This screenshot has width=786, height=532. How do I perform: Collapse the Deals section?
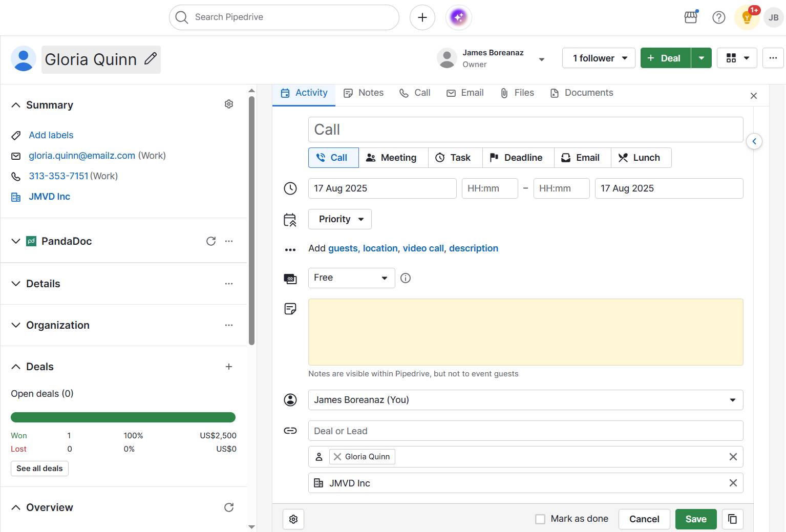pyautogui.click(x=15, y=366)
